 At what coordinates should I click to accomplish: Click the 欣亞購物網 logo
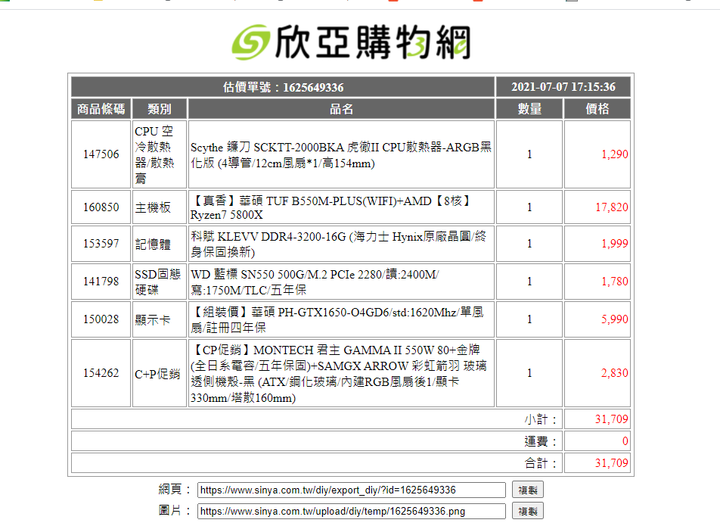pyautogui.click(x=351, y=42)
